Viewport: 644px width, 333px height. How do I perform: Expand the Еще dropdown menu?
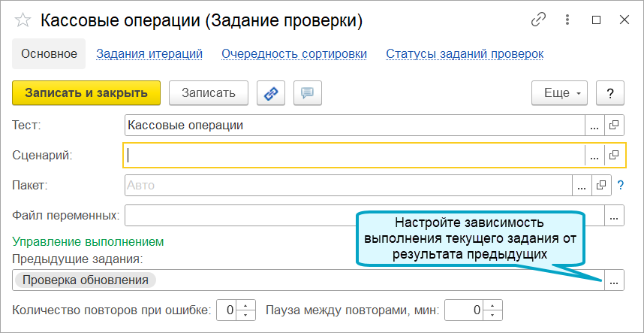point(559,93)
